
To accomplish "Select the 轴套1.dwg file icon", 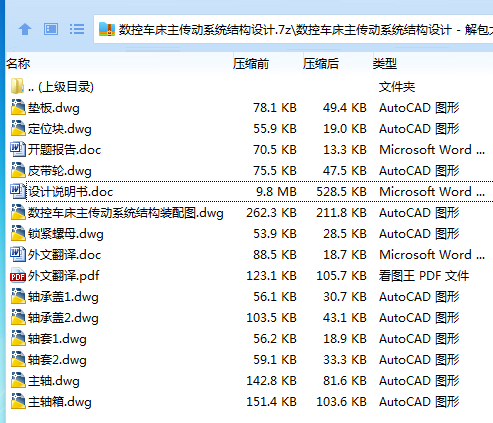I will 18,338.
